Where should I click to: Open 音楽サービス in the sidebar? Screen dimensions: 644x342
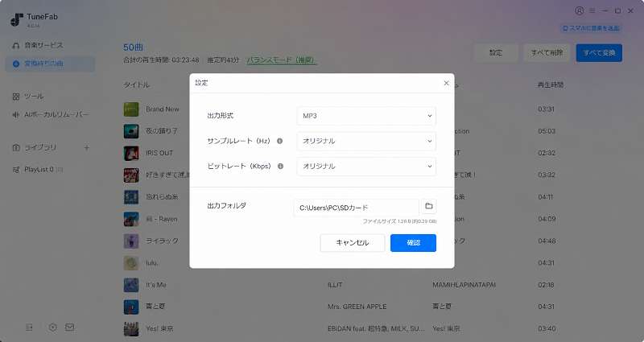[43, 45]
